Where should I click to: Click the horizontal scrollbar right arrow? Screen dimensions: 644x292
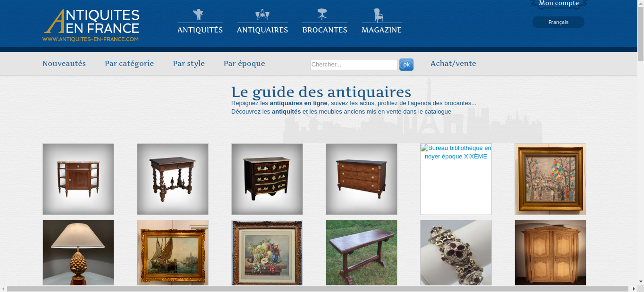point(634,289)
